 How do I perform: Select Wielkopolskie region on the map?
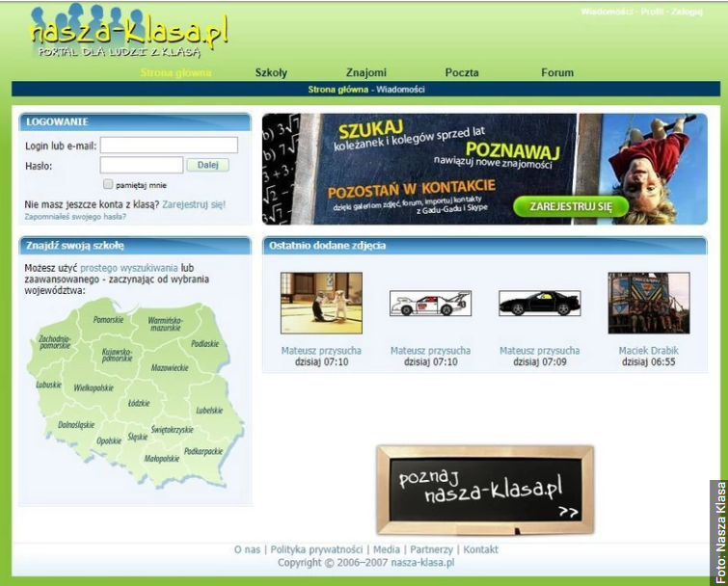94,387
